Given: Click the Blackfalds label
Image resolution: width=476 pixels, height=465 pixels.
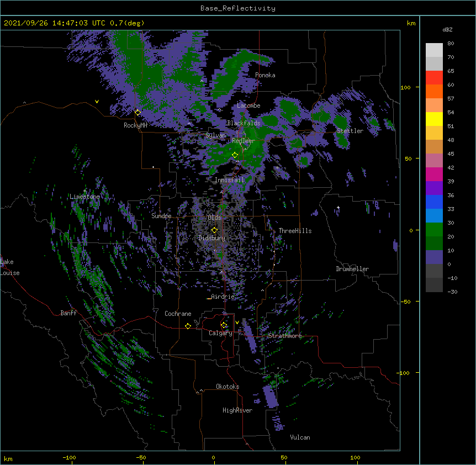Looking at the screenshot, I should coord(244,123).
